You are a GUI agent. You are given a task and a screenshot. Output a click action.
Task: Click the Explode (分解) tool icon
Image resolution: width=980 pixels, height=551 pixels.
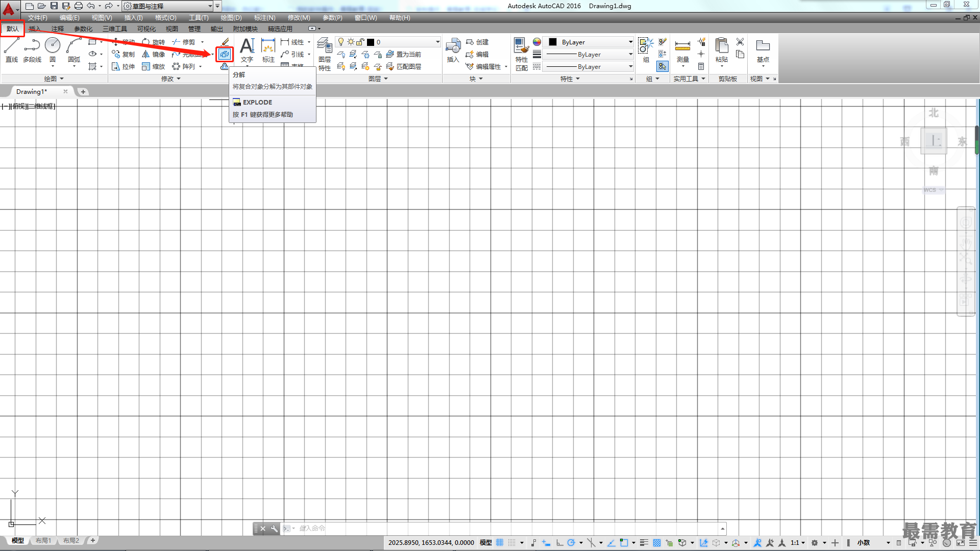(x=225, y=54)
